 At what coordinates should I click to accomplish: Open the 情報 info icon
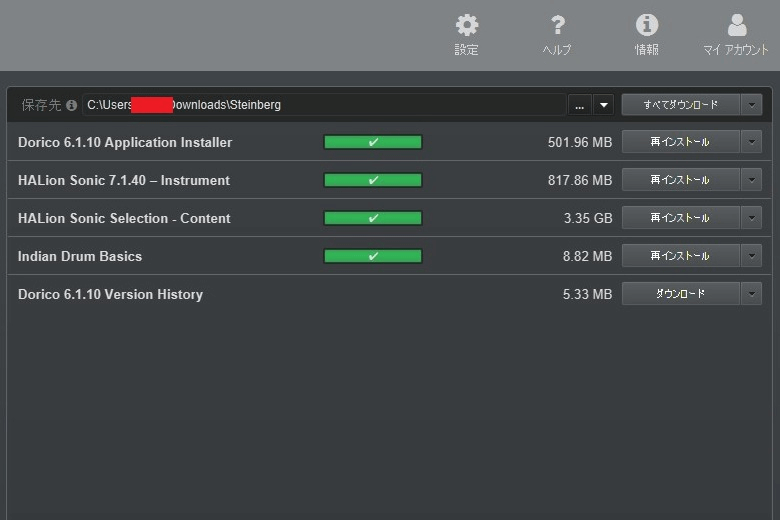[x=647, y=27]
